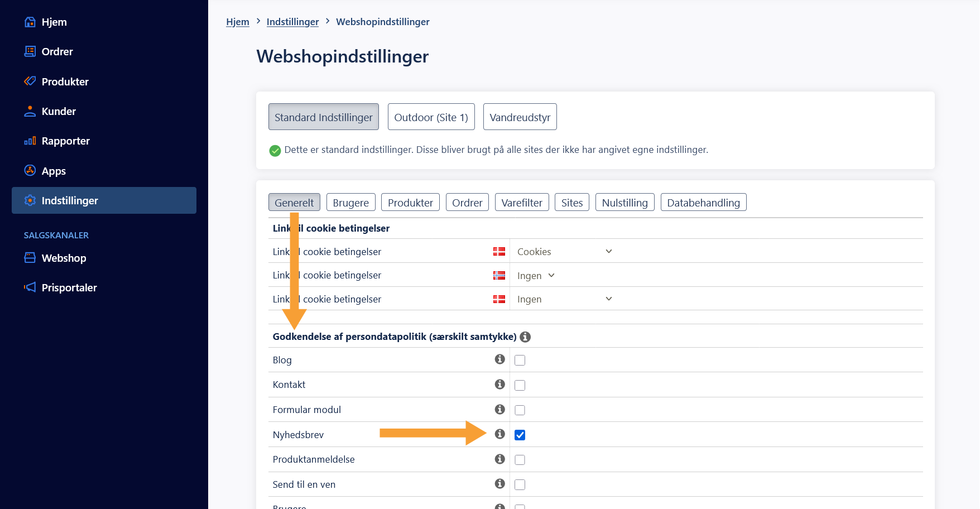The height and width of the screenshot is (509, 980).
Task: Click the Prisportaler megaphone icon
Action: pos(30,287)
